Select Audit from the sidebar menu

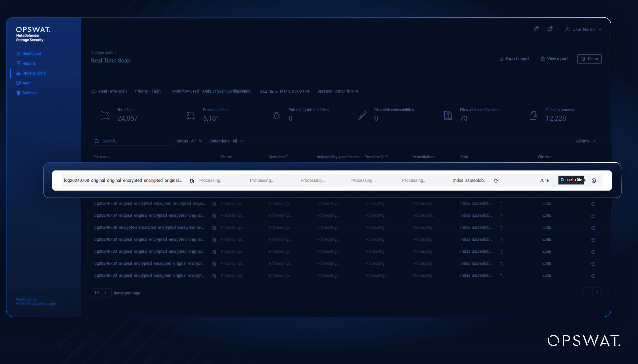click(x=27, y=83)
